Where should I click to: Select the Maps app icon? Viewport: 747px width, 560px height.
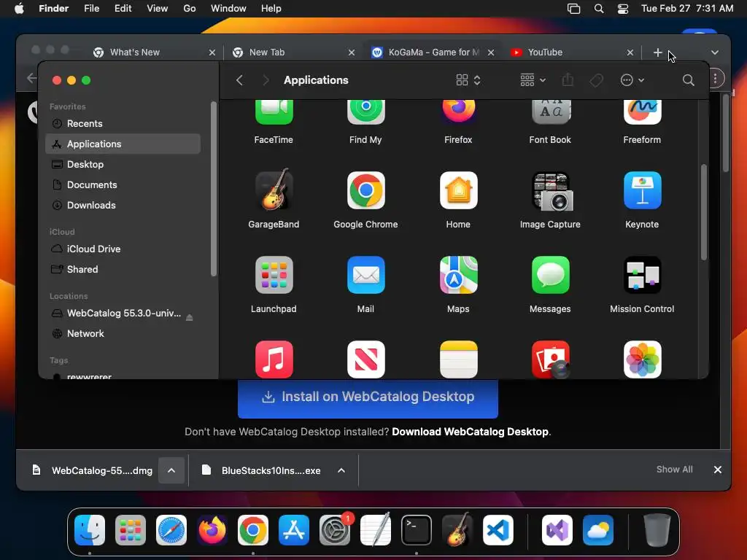[x=458, y=275]
